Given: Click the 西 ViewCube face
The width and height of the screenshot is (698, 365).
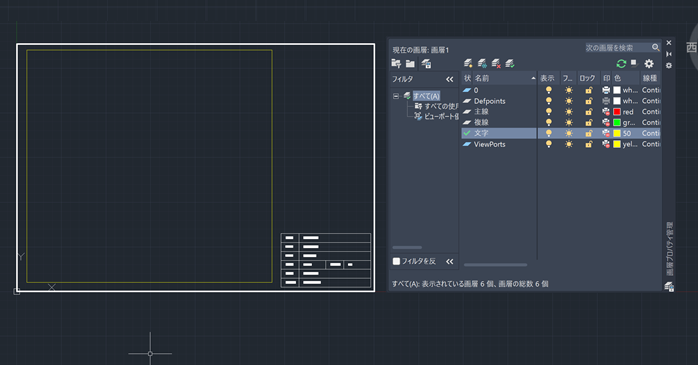Looking at the screenshot, I should [691, 48].
